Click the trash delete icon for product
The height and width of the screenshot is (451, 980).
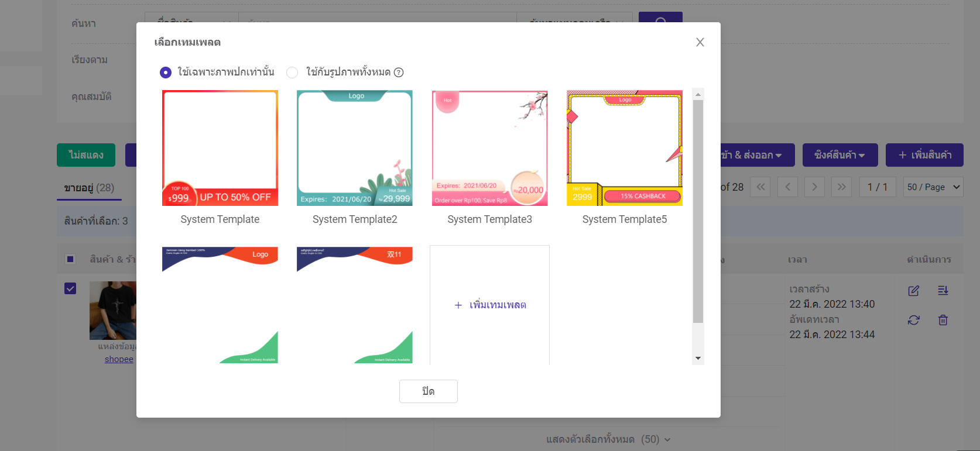pyautogui.click(x=943, y=320)
